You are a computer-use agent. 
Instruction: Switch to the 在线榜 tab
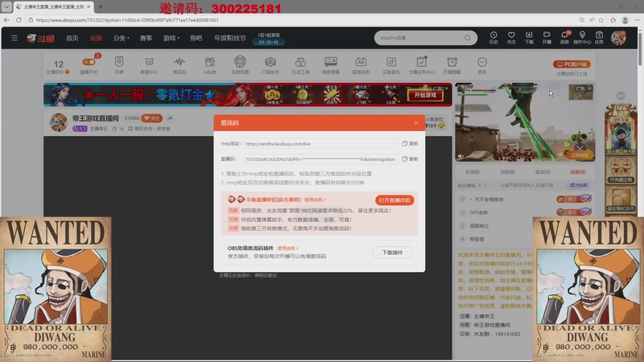click(x=473, y=172)
